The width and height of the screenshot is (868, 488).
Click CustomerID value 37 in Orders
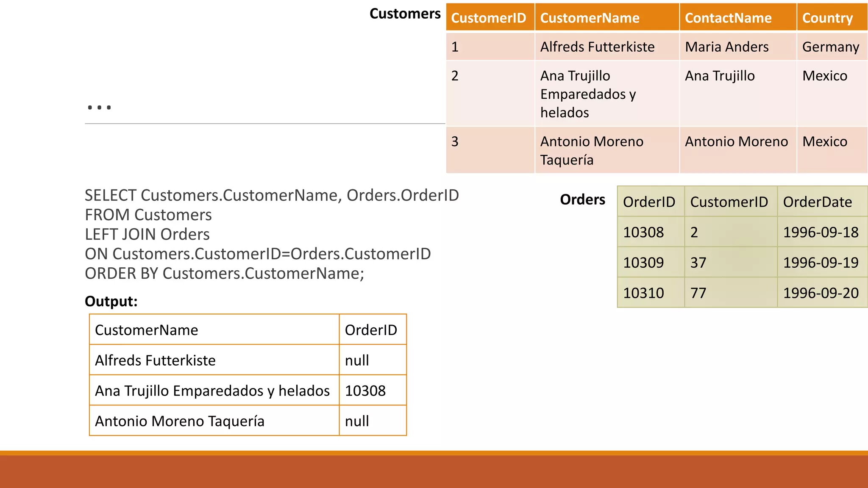coord(698,263)
